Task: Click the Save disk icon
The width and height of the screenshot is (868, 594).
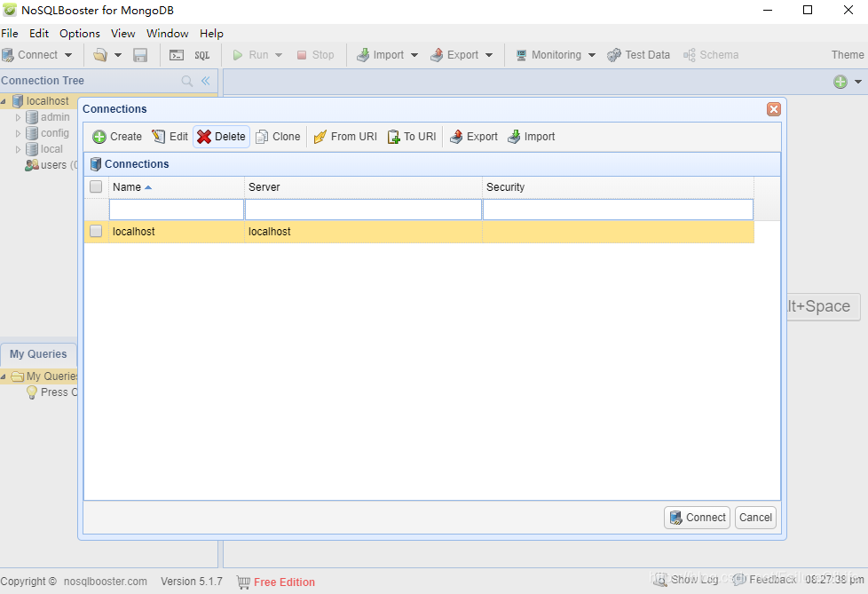Action: tap(140, 55)
